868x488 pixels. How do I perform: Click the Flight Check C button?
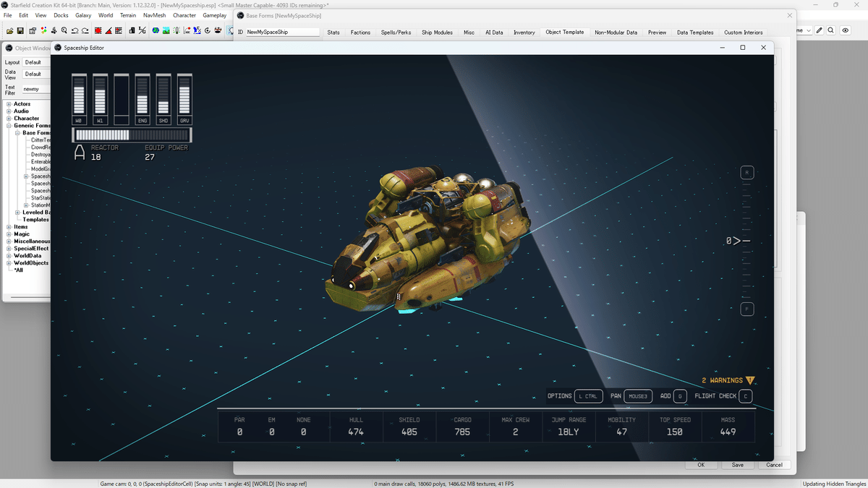coord(746,396)
